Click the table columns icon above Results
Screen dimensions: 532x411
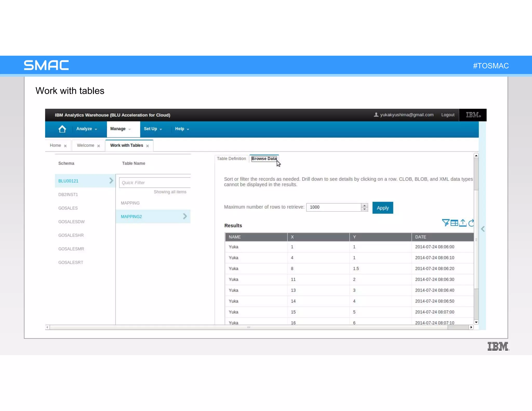point(454,223)
